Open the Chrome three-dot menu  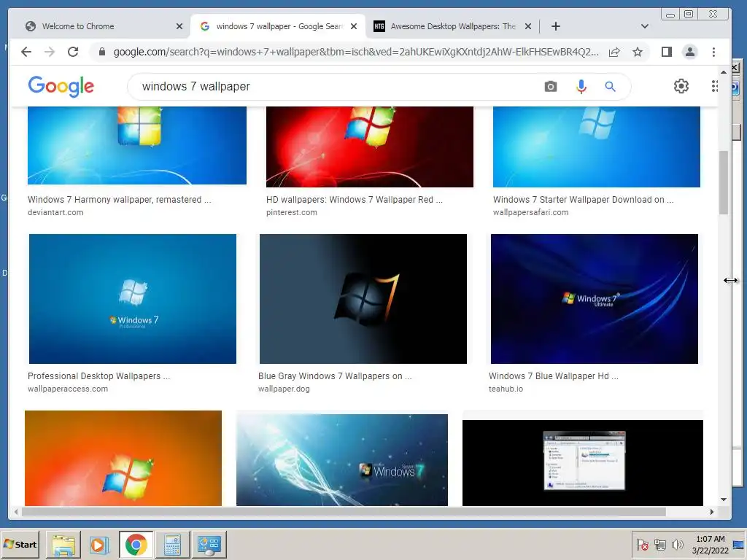click(713, 52)
